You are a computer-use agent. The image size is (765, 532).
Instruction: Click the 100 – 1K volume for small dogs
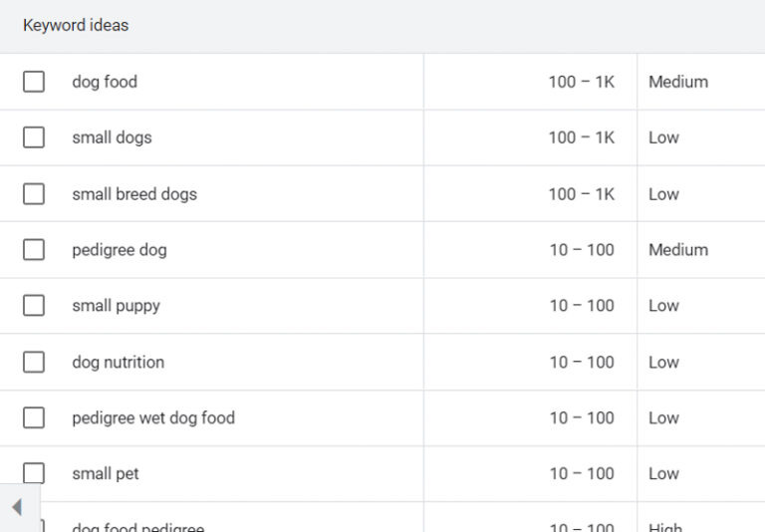point(581,137)
